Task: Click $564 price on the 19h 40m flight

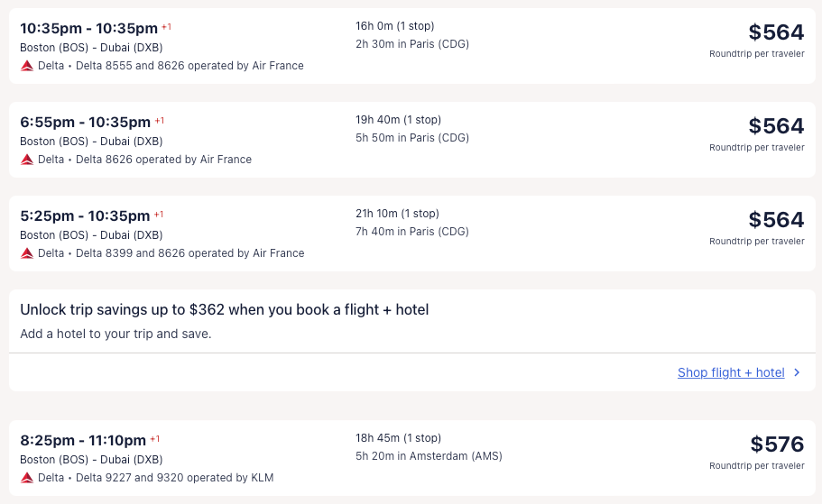Action: [776, 126]
